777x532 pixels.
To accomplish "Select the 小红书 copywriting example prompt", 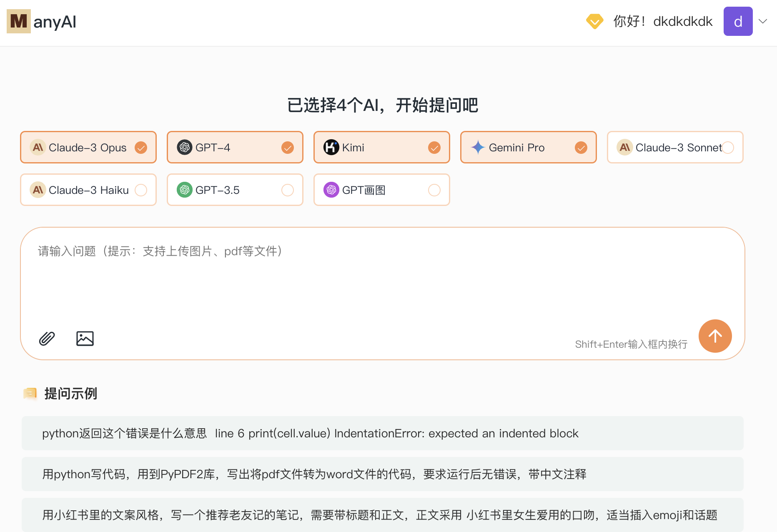I will [x=383, y=515].
